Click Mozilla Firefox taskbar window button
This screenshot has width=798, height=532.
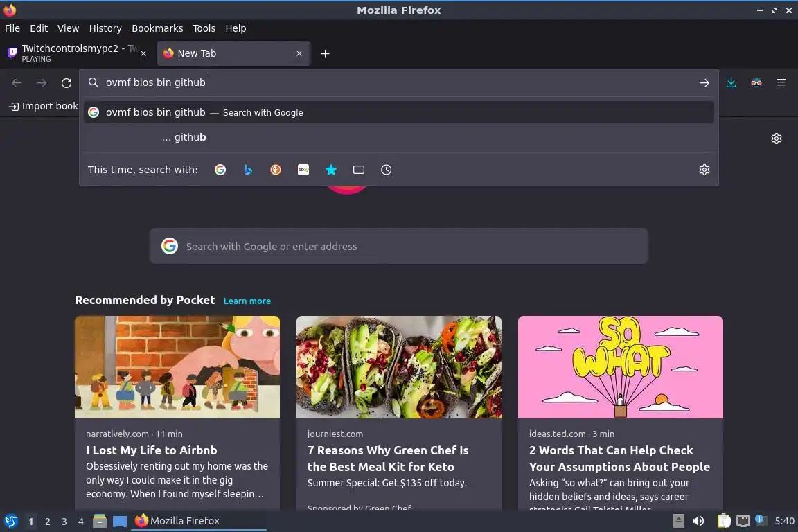click(x=199, y=521)
